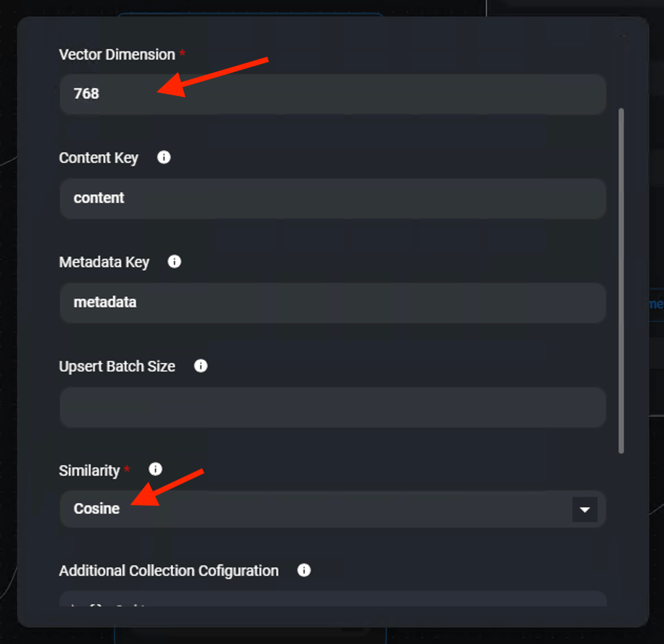Grab the dialog's vertical scrollbar thumb
The height and width of the screenshot is (644, 664).
[621, 279]
